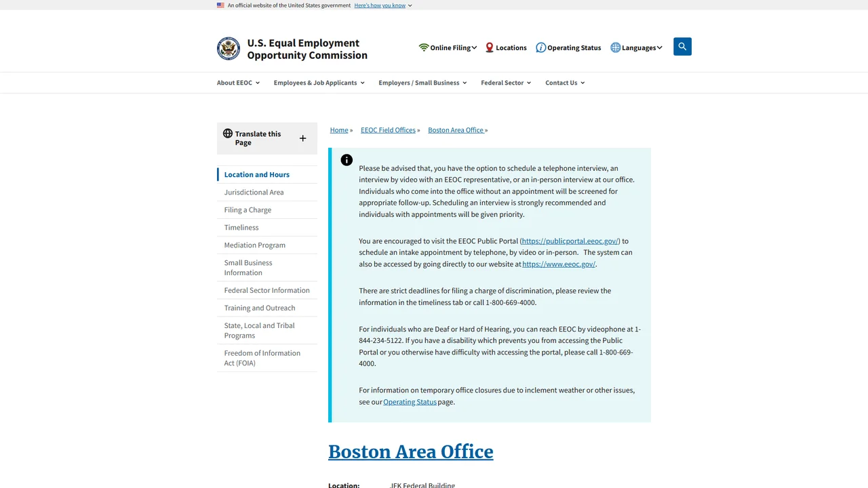Open the Federal Sector menu
The width and height of the screenshot is (868, 488).
coord(506,83)
